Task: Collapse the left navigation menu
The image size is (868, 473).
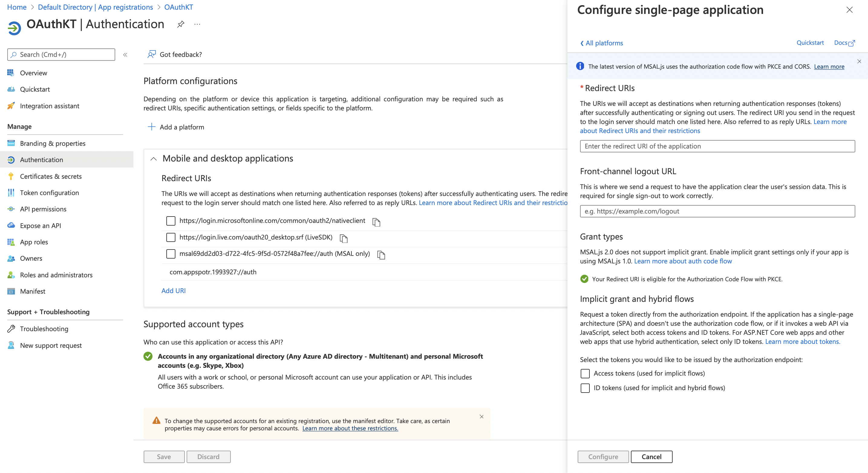Action: [x=125, y=54]
